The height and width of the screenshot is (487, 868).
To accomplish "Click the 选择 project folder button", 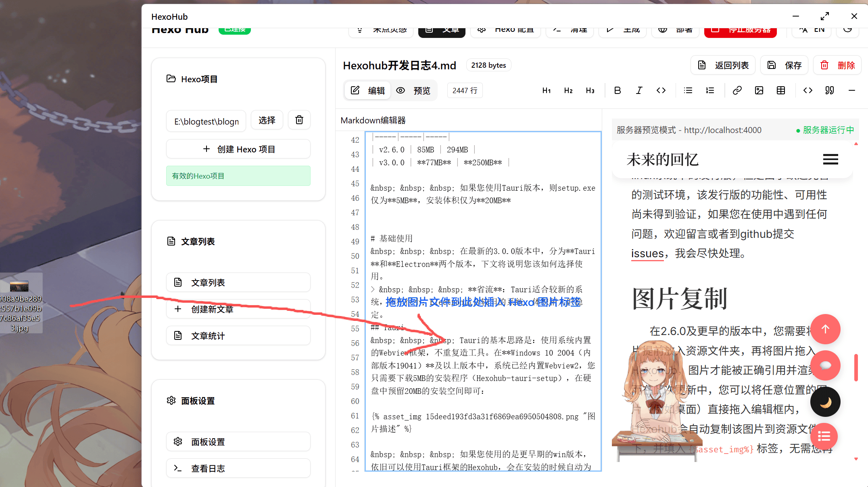I will [x=267, y=120].
